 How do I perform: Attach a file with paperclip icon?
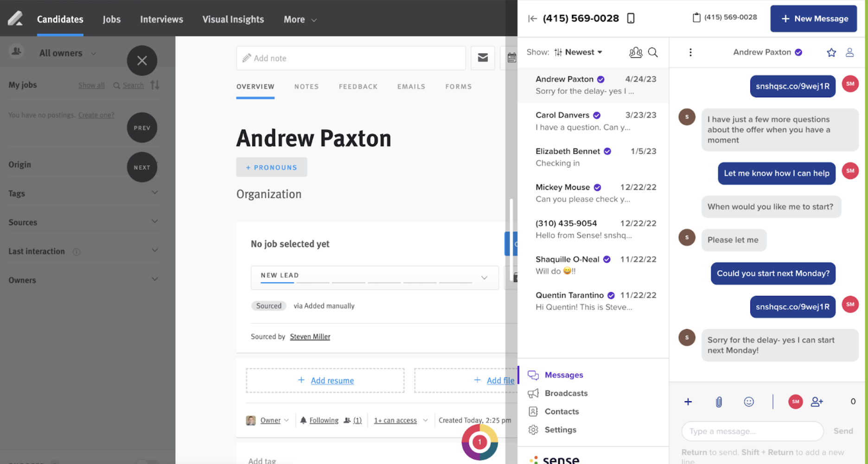[x=719, y=402]
